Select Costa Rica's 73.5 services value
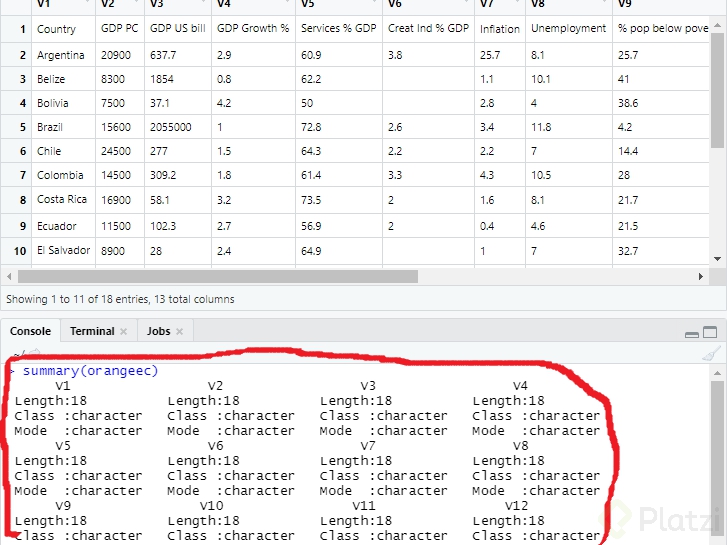Screen dimensions: 727x545 (x=339, y=200)
